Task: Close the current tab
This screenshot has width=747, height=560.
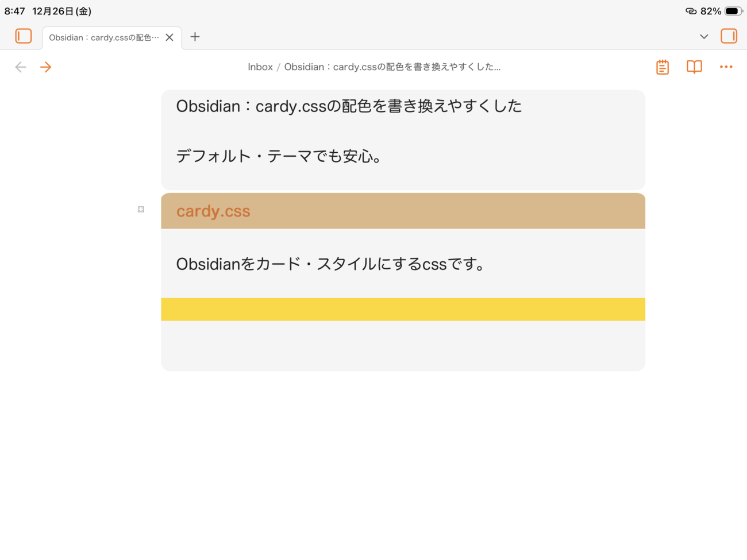Action: 170,37
